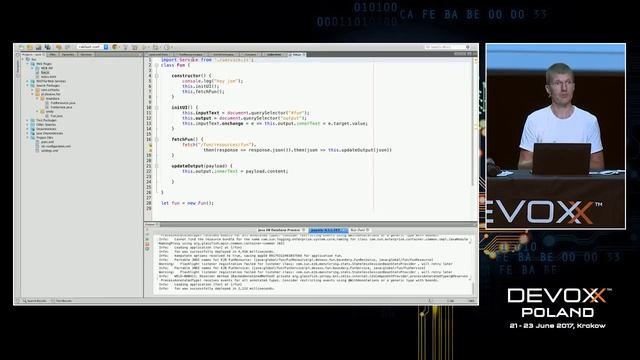Click the Redo toolbar icon
640x360 pixels.
pyautogui.click(x=67, y=47)
